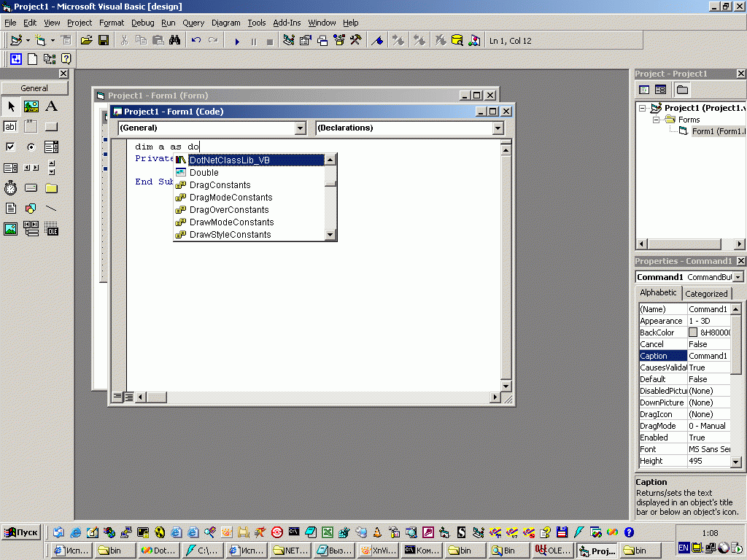The image size is (747, 560).
Task: Click View Object in Project panel
Action: [x=660, y=90]
